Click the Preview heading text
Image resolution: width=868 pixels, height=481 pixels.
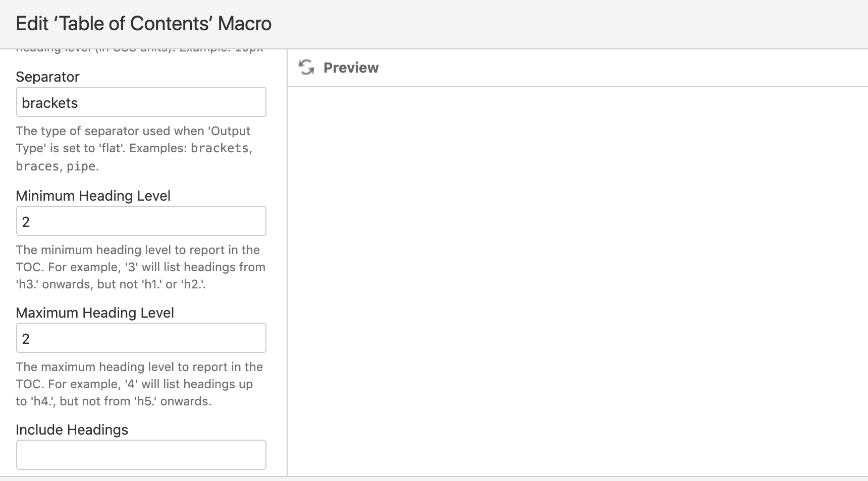tap(351, 68)
